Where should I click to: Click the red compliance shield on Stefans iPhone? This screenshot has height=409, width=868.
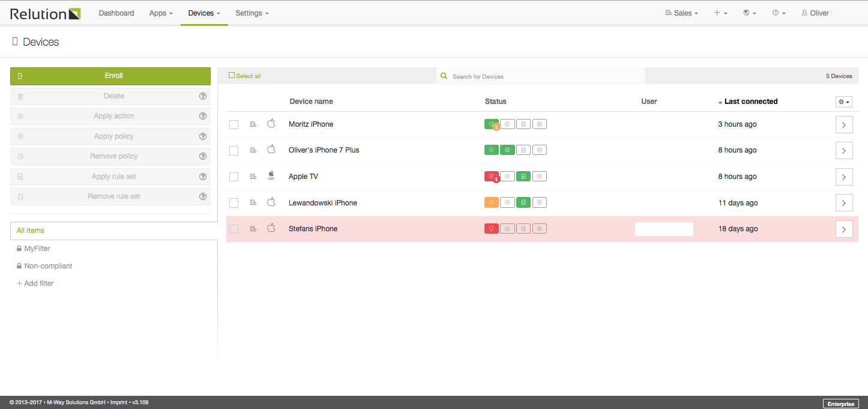point(491,229)
